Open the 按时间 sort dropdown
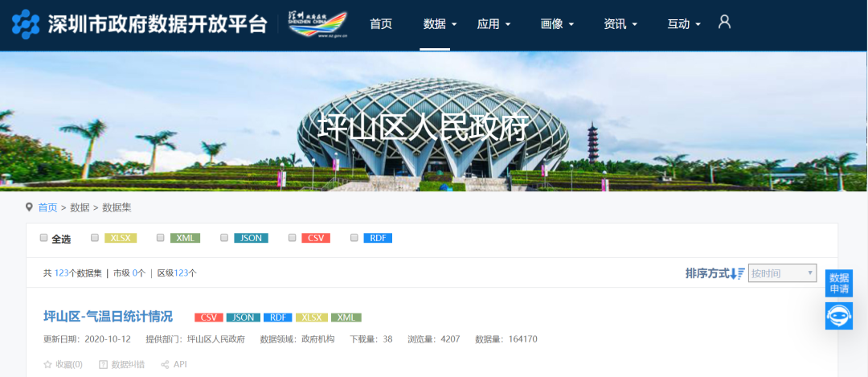The height and width of the screenshot is (377, 868). [x=782, y=273]
